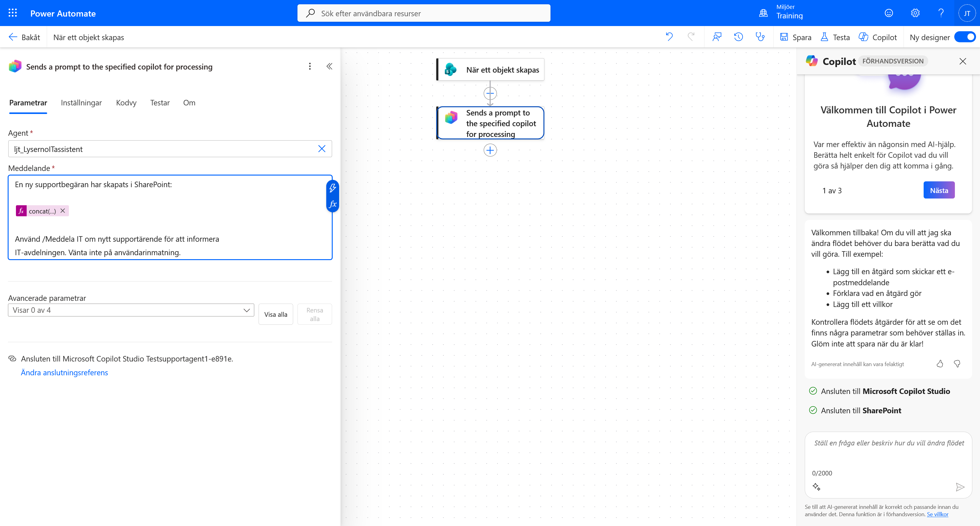Open the Miljöer Training environment picker

point(781,13)
